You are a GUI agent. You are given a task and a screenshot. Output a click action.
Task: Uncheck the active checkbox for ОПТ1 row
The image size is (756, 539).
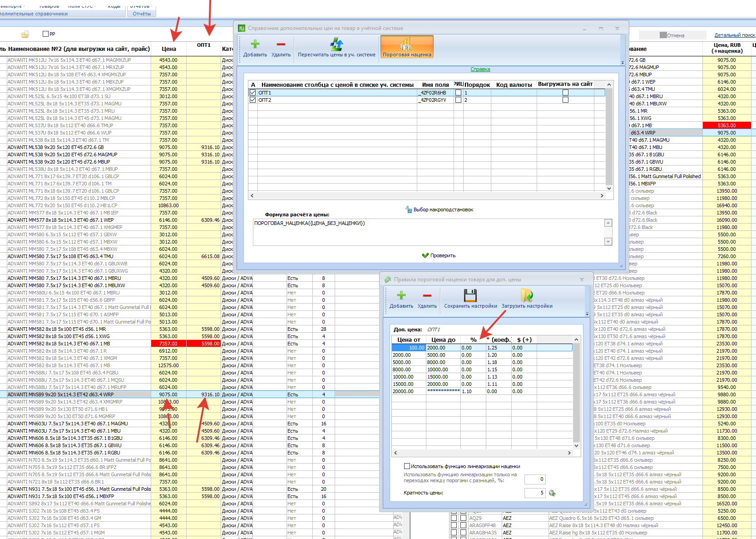click(253, 93)
